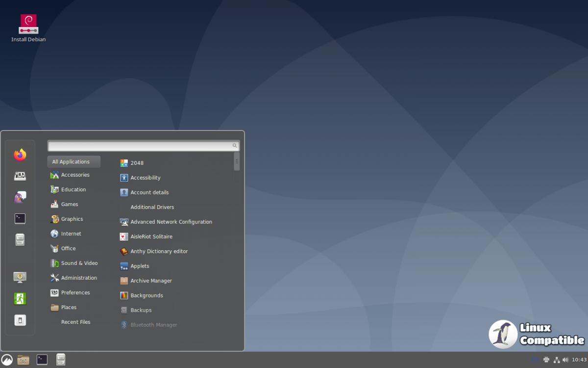
Task: Click the application list scrollbar handle
Action: [237, 161]
